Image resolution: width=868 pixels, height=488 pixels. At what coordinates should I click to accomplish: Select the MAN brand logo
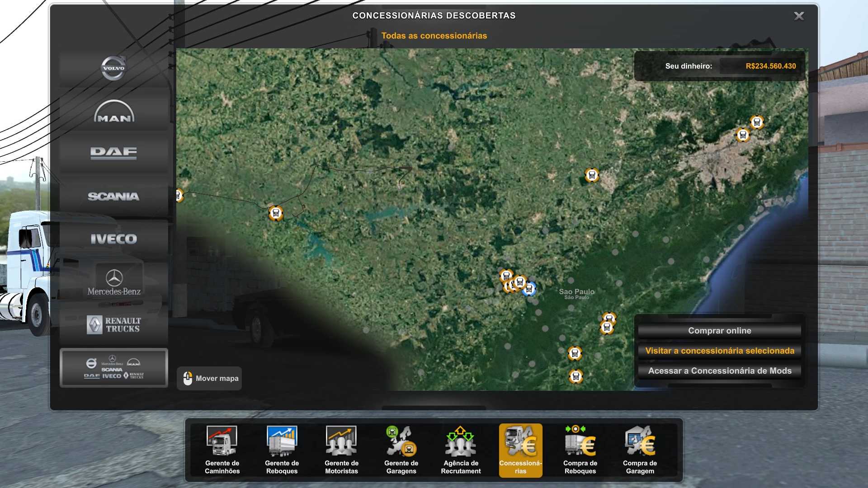point(113,111)
